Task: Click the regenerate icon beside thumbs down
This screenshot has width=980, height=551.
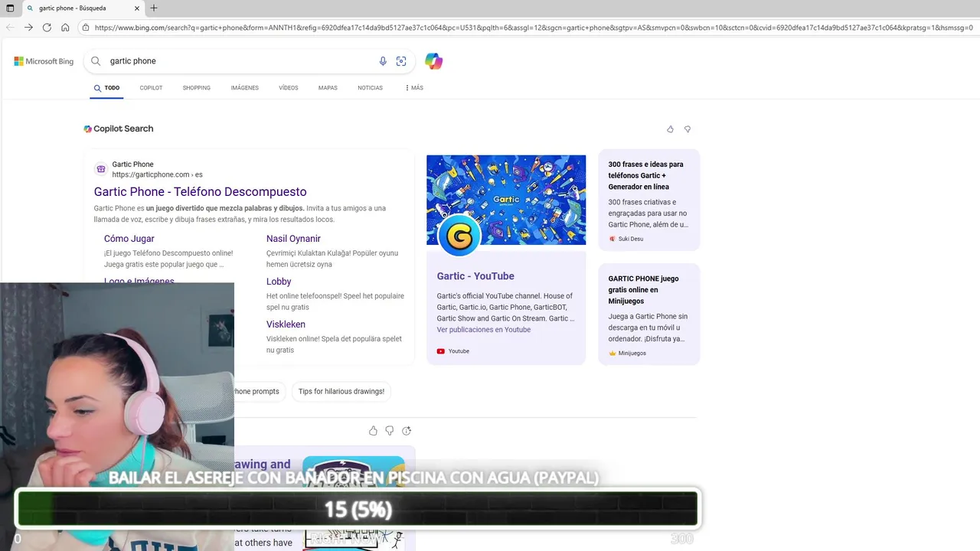Action: [x=407, y=431]
